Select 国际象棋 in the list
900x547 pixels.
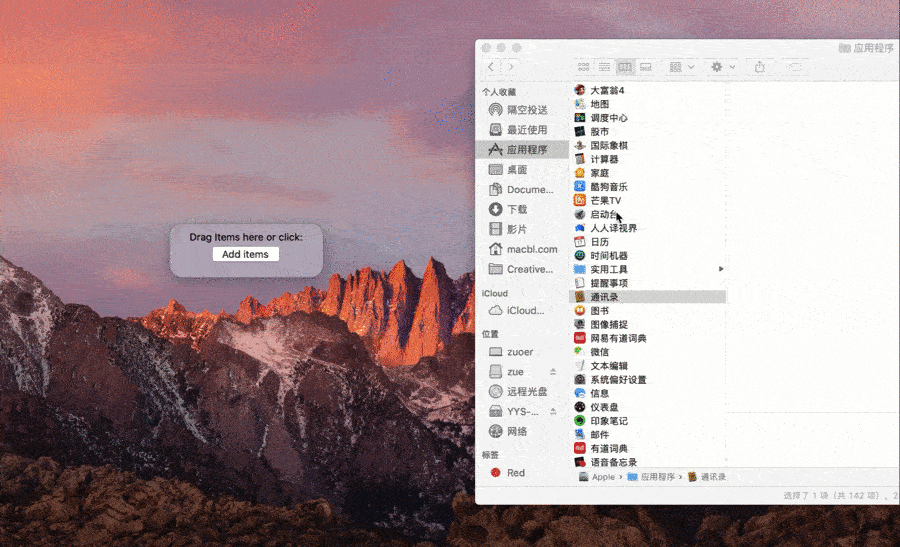pos(649,145)
